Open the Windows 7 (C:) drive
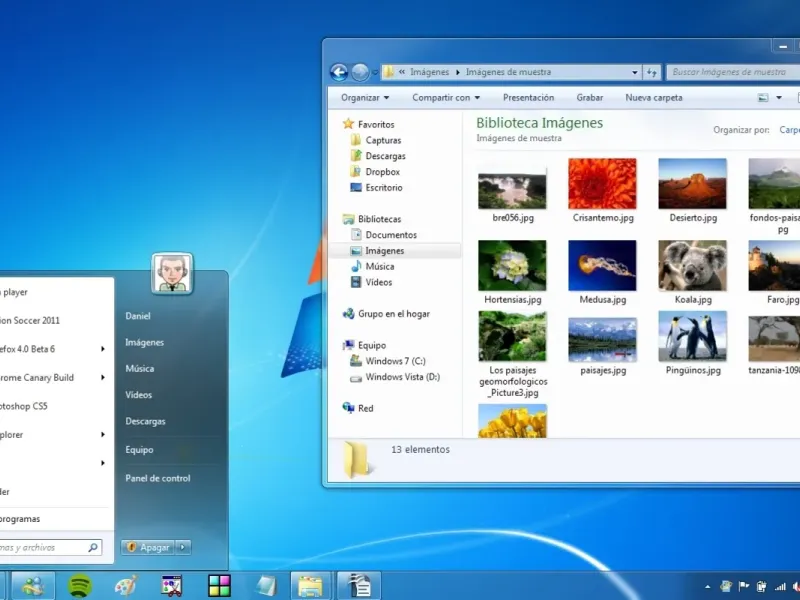The height and width of the screenshot is (600, 800). tap(395, 361)
